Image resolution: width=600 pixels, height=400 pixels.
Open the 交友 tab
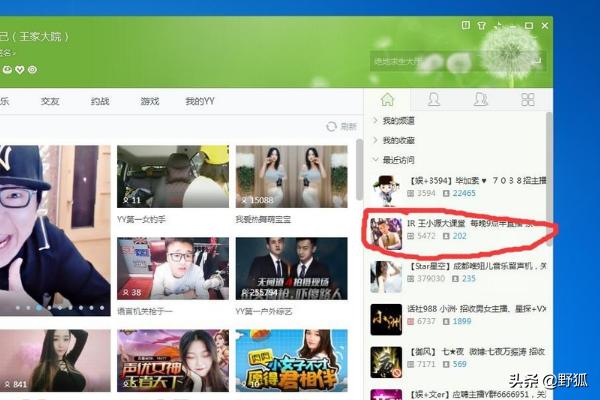point(50,101)
